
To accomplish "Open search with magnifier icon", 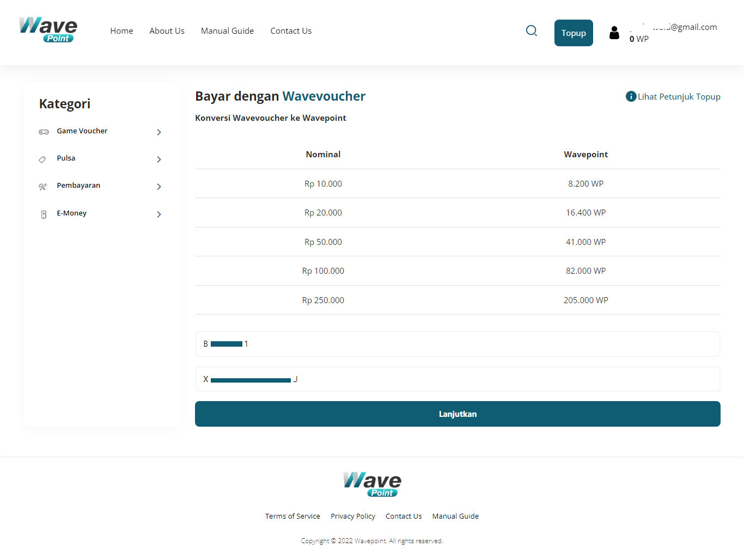I will point(532,31).
